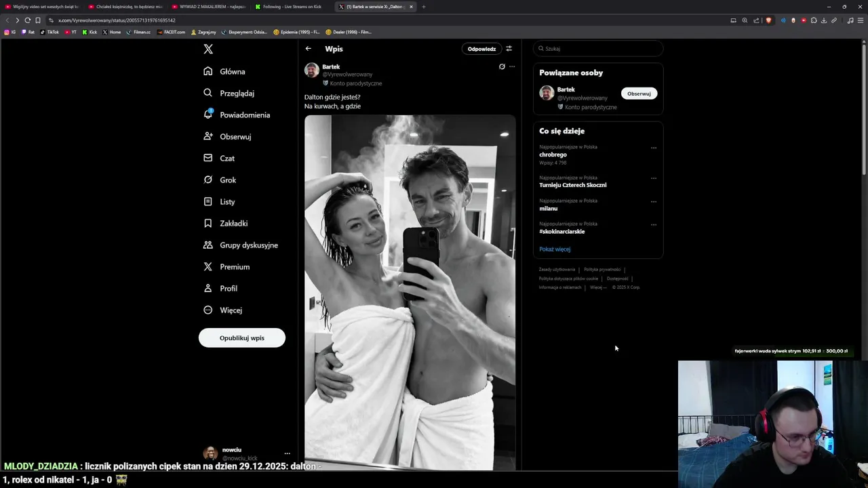
Task: Go back with the Wpis arrow
Action: (309, 49)
